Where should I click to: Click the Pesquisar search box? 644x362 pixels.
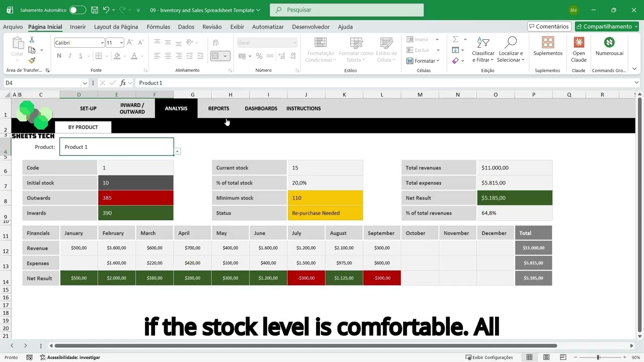[x=347, y=10]
